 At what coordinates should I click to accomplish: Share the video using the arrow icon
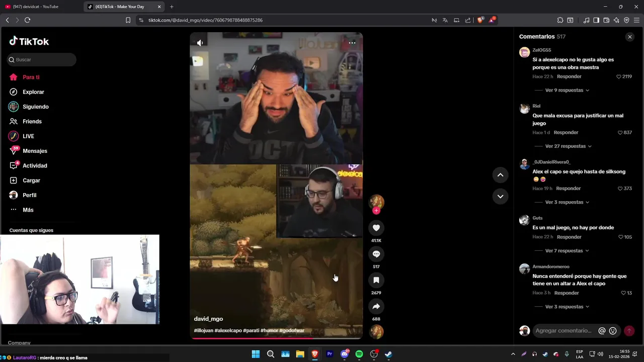tap(376, 306)
